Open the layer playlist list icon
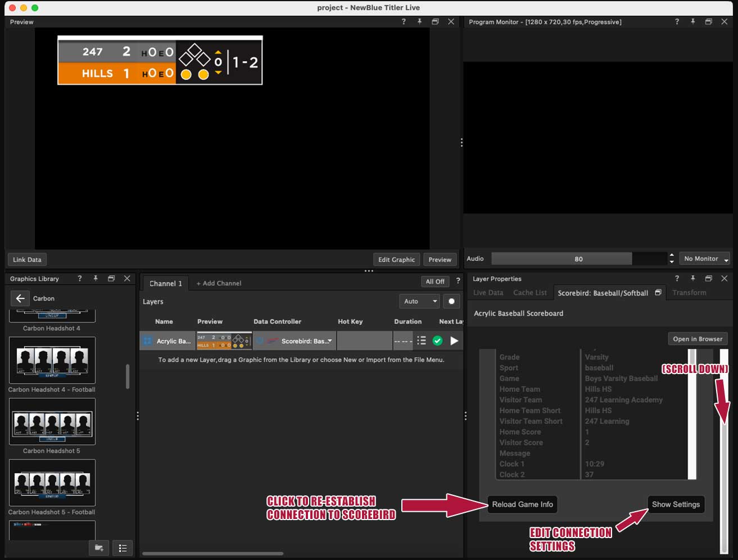 [x=422, y=340]
